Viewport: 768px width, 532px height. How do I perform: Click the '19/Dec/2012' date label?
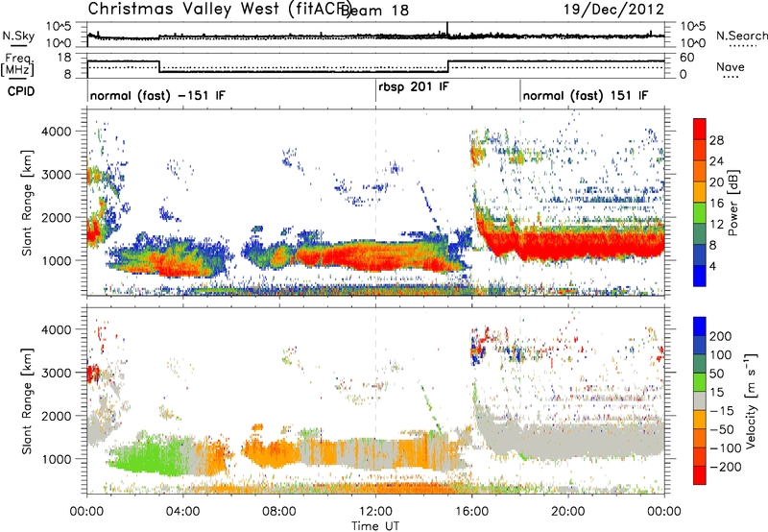point(613,9)
